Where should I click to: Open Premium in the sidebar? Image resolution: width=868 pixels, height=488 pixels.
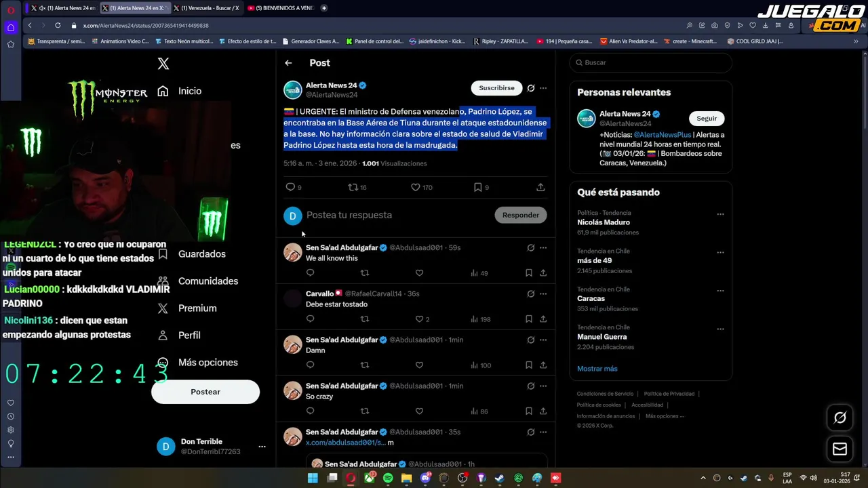click(x=186, y=308)
